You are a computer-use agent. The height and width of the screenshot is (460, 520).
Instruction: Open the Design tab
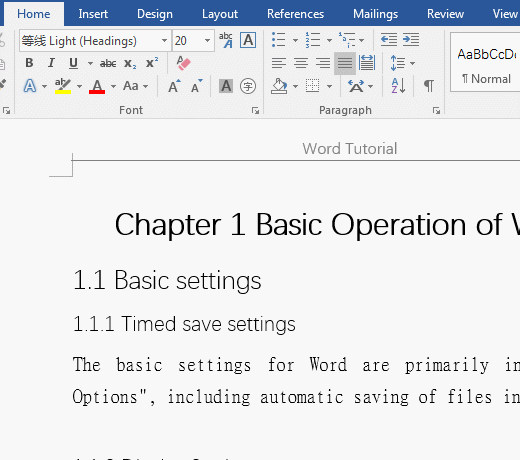point(155,14)
